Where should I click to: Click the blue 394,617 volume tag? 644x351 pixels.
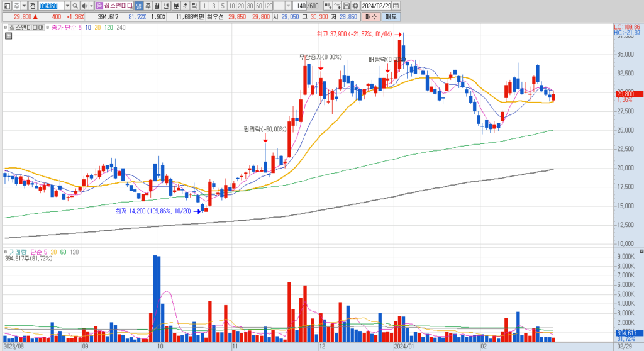[x=628, y=333]
